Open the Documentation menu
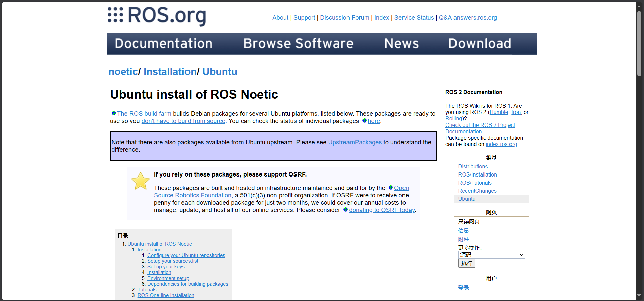 coord(164,43)
